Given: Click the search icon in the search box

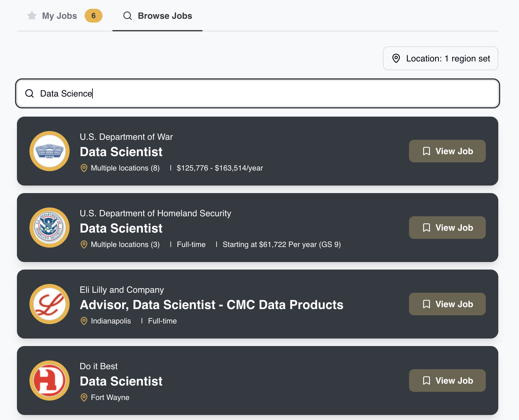Looking at the screenshot, I should 29,93.
